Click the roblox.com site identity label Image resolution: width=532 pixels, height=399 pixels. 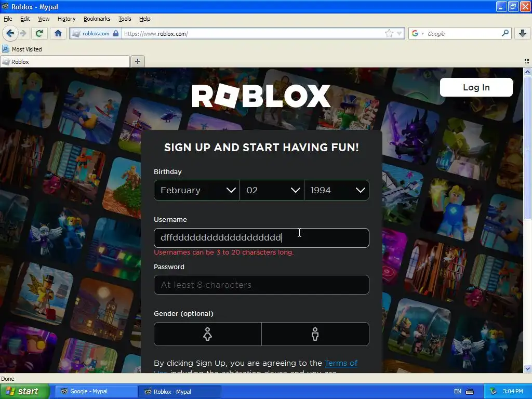pos(96,33)
